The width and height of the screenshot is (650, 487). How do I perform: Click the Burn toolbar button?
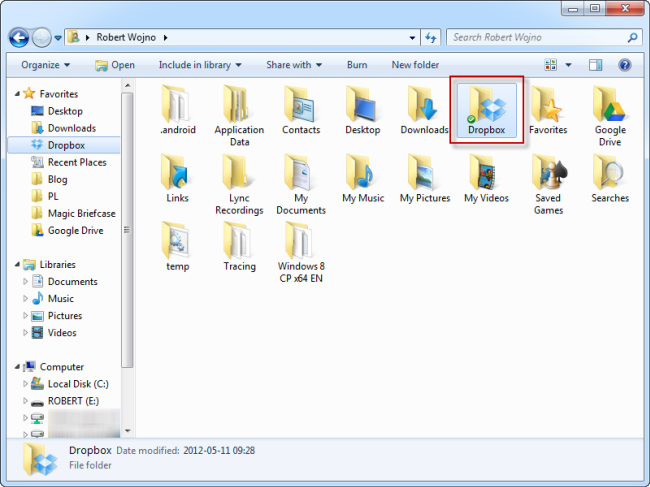coord(357,65)
